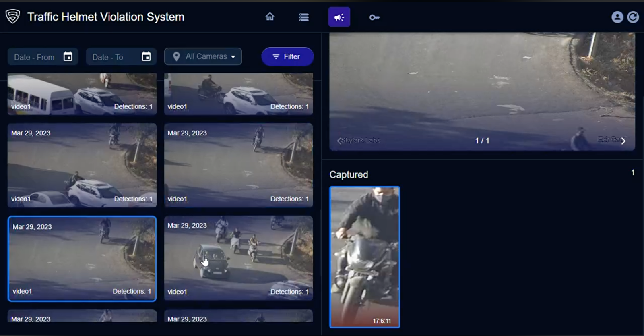644x336 pixels.
Task: Go to the Home page icon
Action: tap(270, 17)
